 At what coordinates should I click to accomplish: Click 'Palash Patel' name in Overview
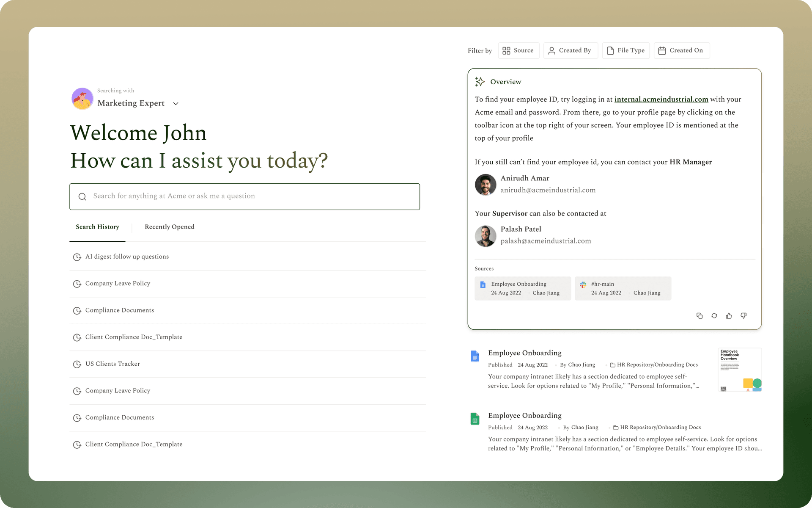[521, 229]
